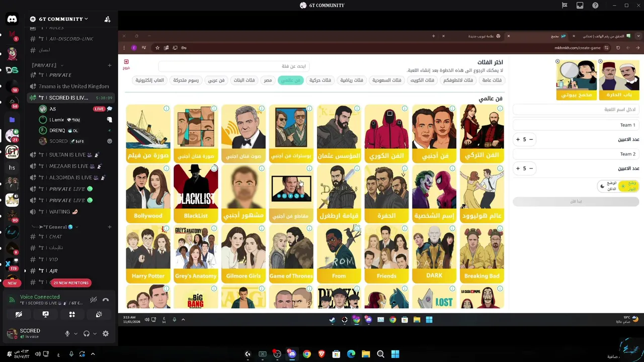Increase Team 2 player count
644x362 pixels.
[x=518, y=168]
